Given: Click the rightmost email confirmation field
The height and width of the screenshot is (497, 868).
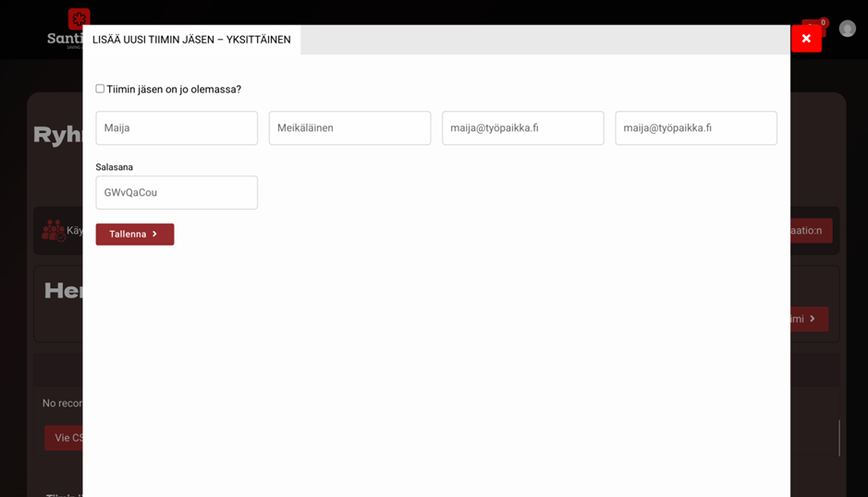Looking at the screenshot, I should 695,128.
